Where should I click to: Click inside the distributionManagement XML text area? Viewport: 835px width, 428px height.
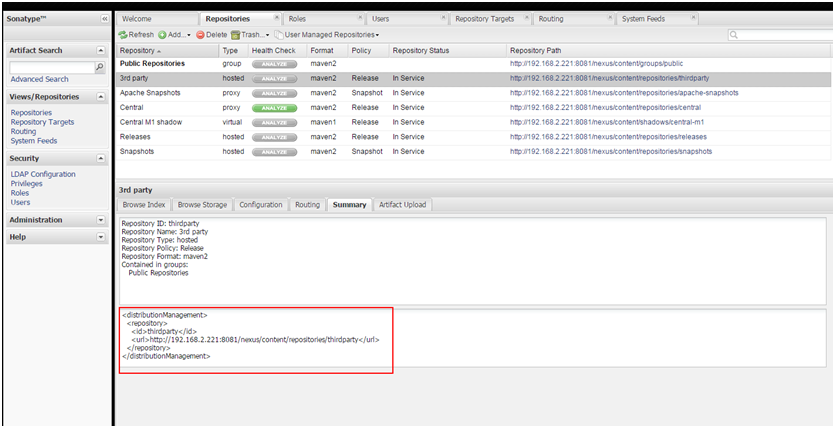(x=472, y=338)
